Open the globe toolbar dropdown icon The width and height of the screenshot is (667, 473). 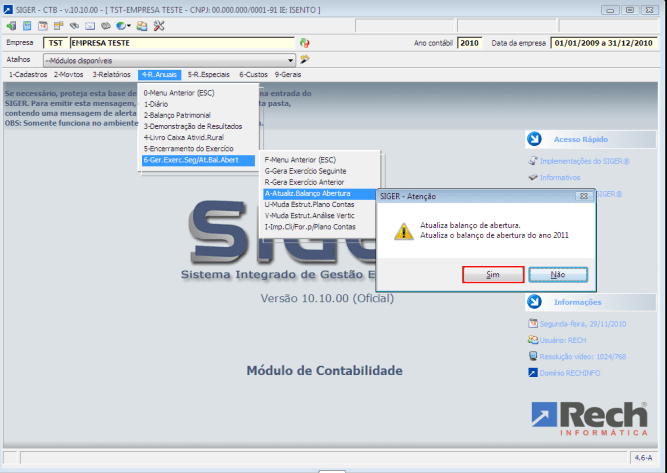(x=123, y=26)
